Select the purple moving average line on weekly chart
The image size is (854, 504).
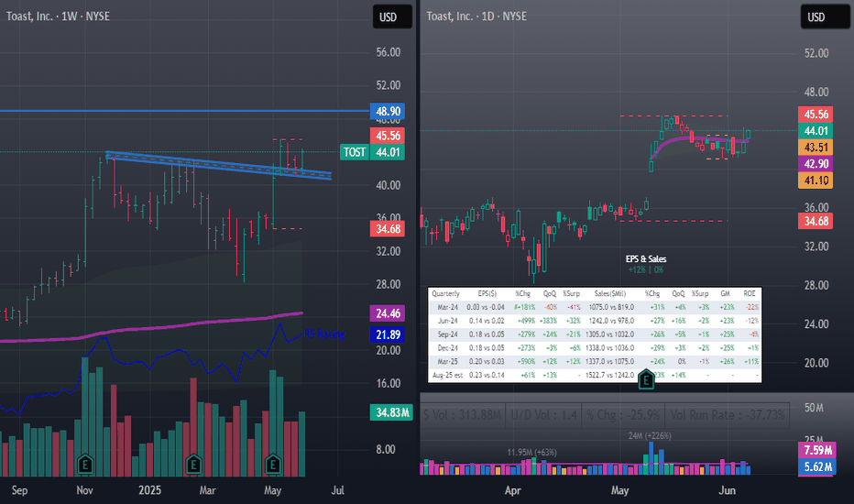(151, 328)
